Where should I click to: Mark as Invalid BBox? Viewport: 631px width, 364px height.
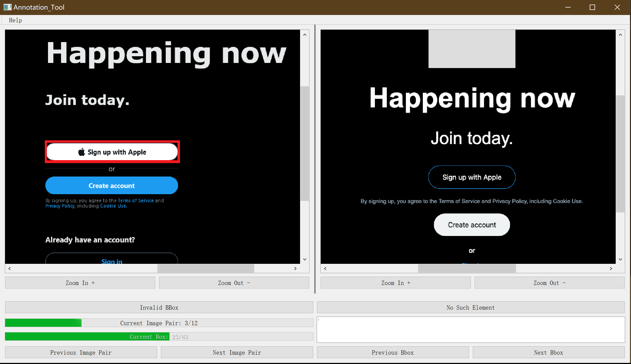(x=159, y=307)
